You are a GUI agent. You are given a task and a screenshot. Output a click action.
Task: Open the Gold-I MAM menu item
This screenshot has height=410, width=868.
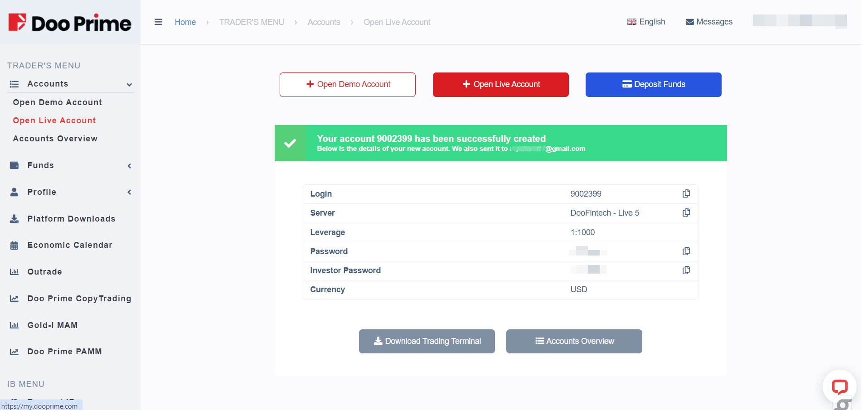(53, 325)
